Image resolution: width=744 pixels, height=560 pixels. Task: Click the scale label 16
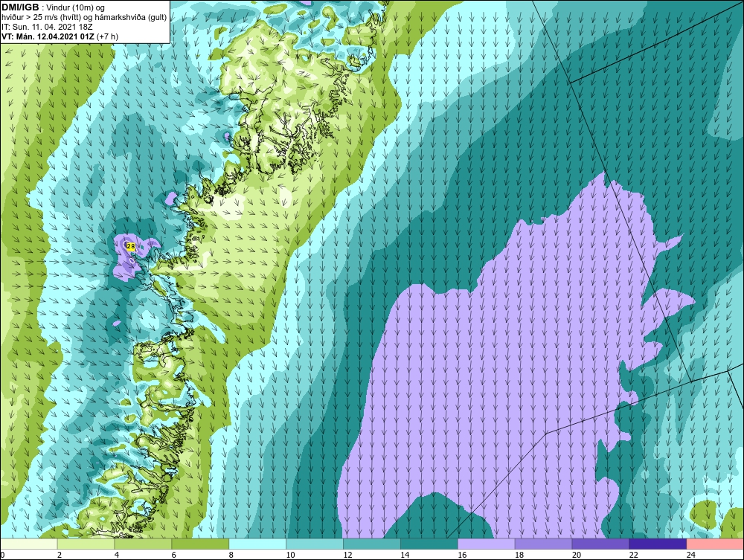click(x=462, y=555)
